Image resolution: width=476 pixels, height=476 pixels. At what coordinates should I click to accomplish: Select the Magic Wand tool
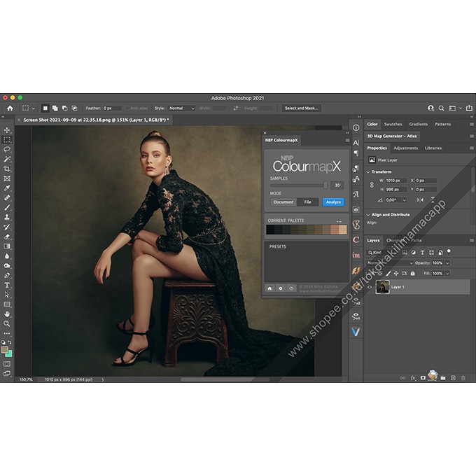(x=7, y=159)
